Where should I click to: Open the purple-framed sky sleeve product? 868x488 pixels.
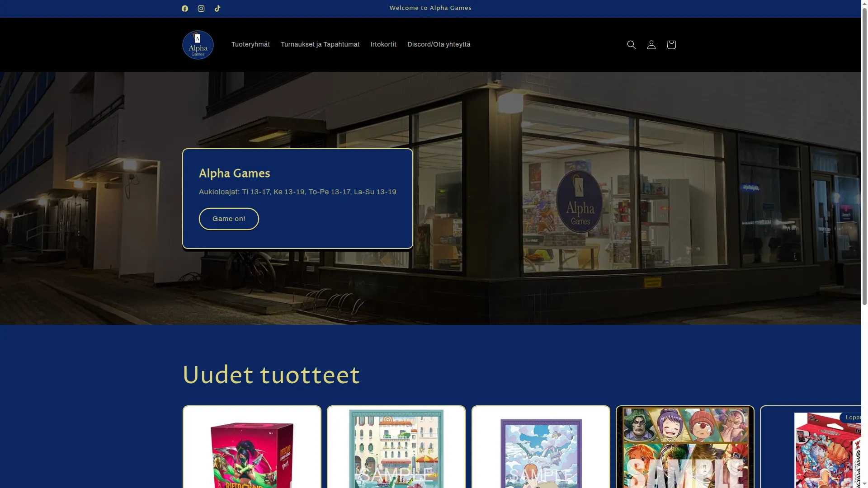(x=541, y=447)
